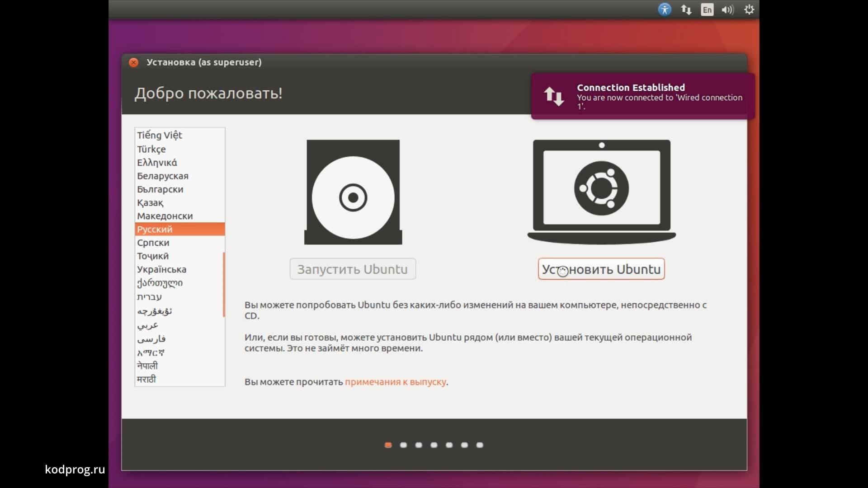Click the language list scrollbar handle

(224, 285)
